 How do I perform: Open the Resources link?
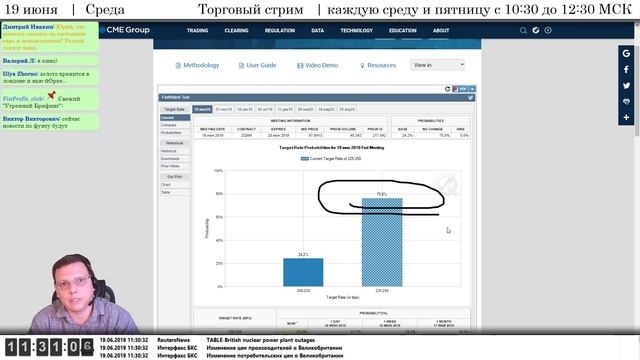(378, 65)
